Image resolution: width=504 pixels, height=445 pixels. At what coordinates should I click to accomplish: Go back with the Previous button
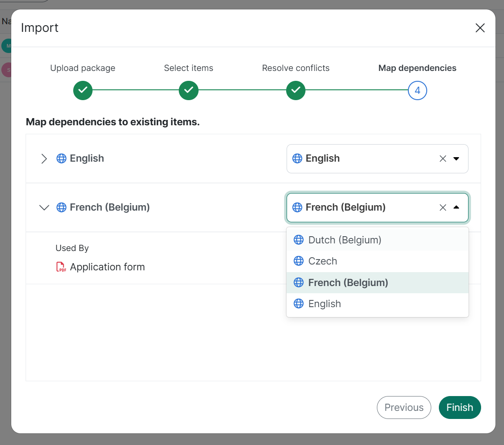click(403, 407)
